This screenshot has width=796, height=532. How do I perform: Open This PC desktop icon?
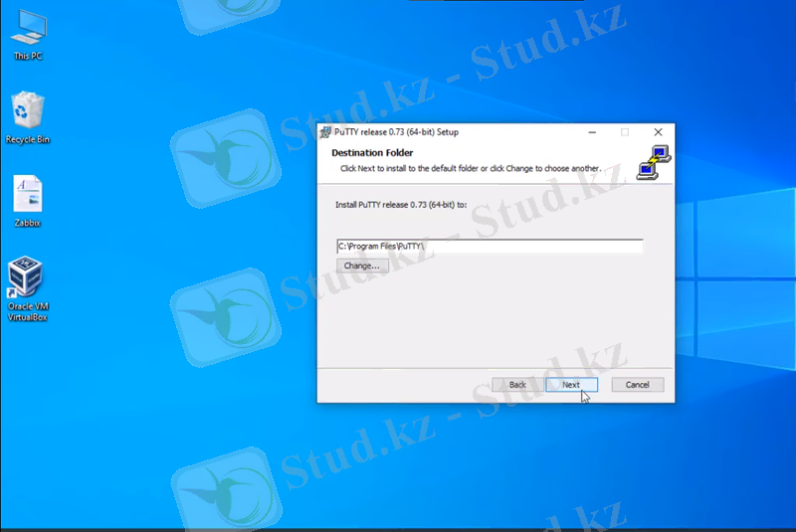click(x=28, y=35)
